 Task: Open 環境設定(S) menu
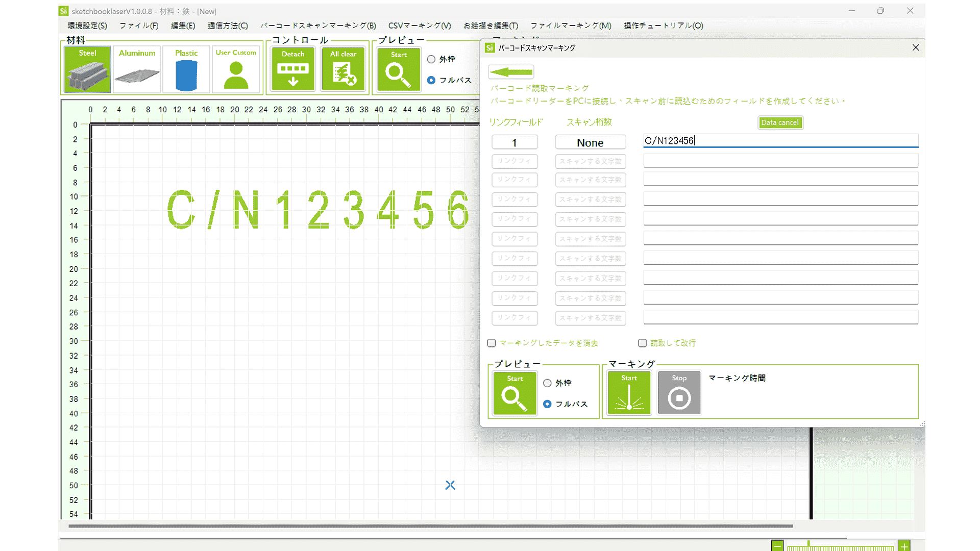(x=87, y=26)
